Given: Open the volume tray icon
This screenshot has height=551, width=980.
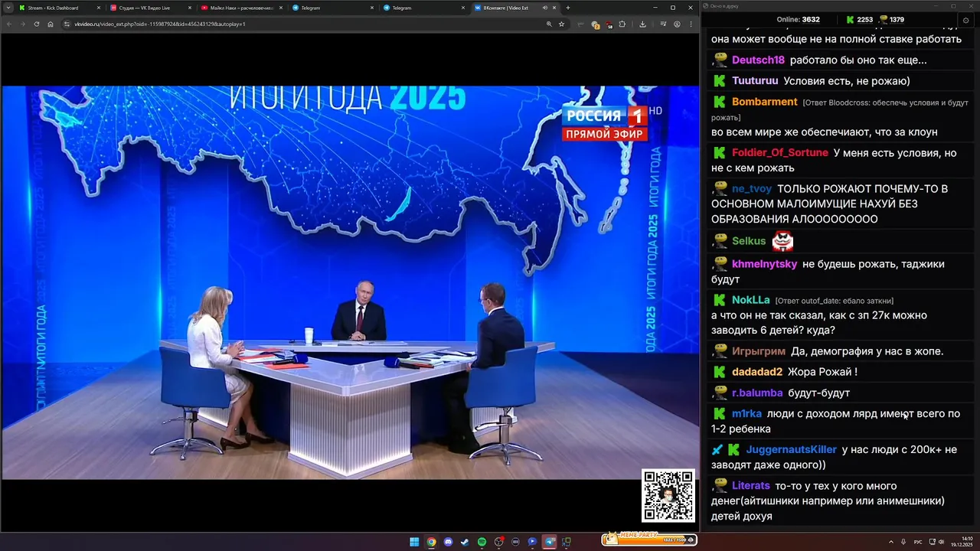Looking at the screenshot, I should [941, 542].
